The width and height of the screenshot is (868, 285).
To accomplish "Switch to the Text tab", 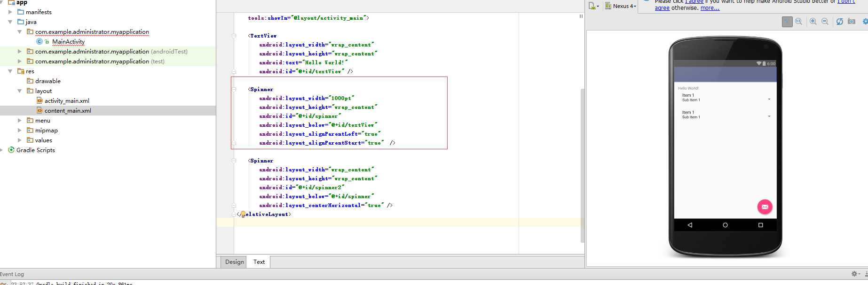I will coord(259,262).
